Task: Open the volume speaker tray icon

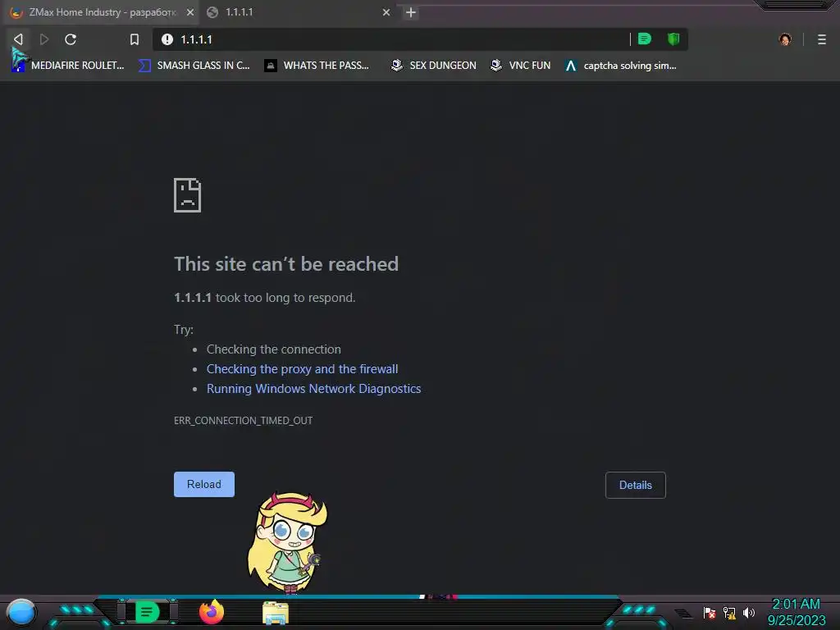Action: [x=748, y=613]
